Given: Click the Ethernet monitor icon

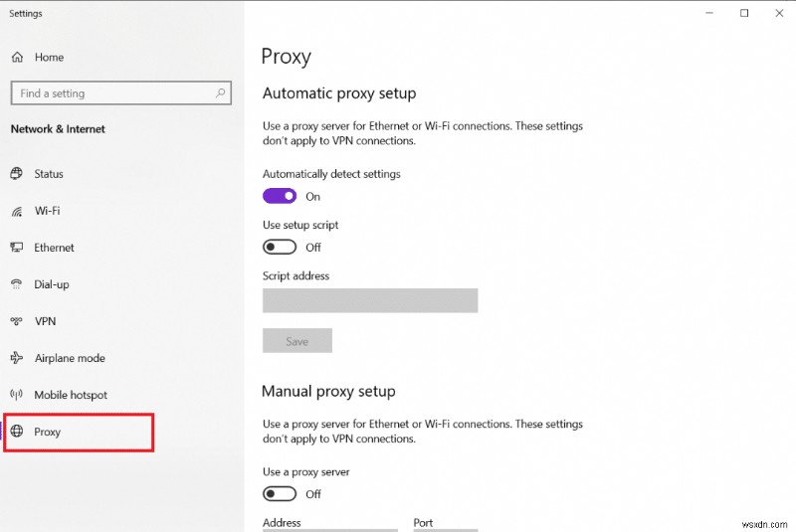Looking at the screenshot, I should pyautogui.click(x=17, y=248).
